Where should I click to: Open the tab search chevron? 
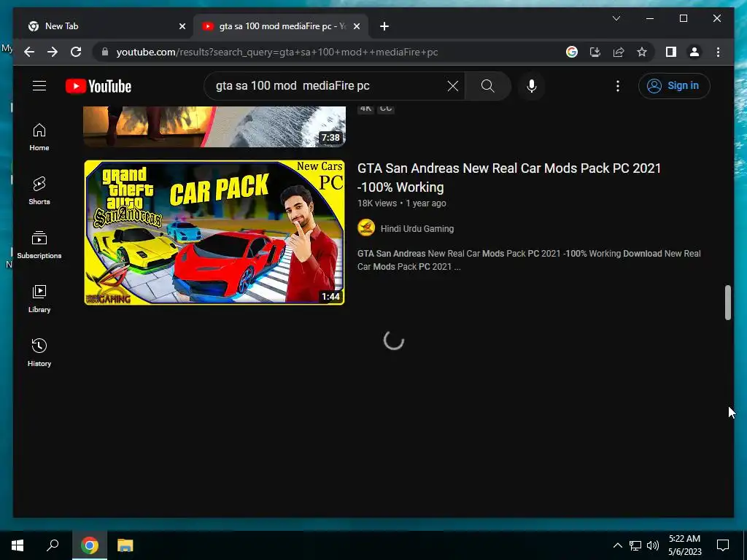(x=616, y=18)
